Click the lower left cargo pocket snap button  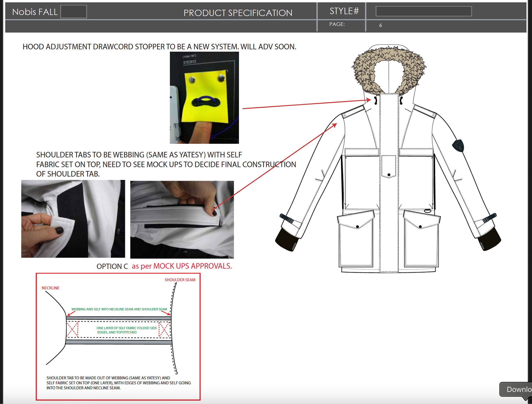(357, 227)
